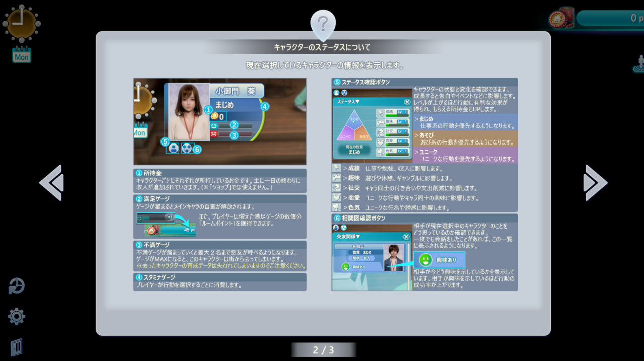The width and height of the screenshot is (644, 361).
Task: Click the 成績 pencil icon in legend list
Action: tap(337, 168)
